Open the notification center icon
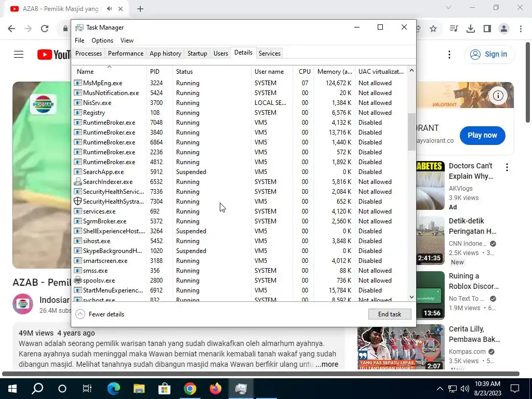The width and height of the screenshot is (532, 399). pyautogui.click(x=515, y=389)
